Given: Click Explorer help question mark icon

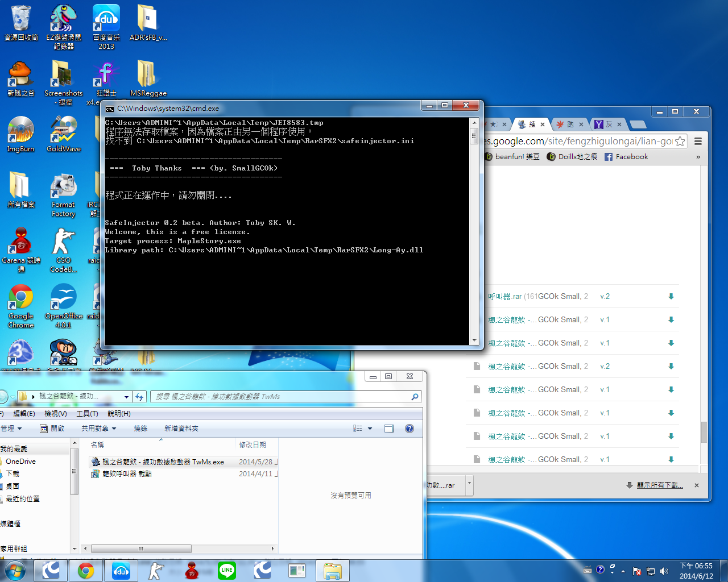Looking at the screenshot, I should pyautogui.click(x=409, y=429).
